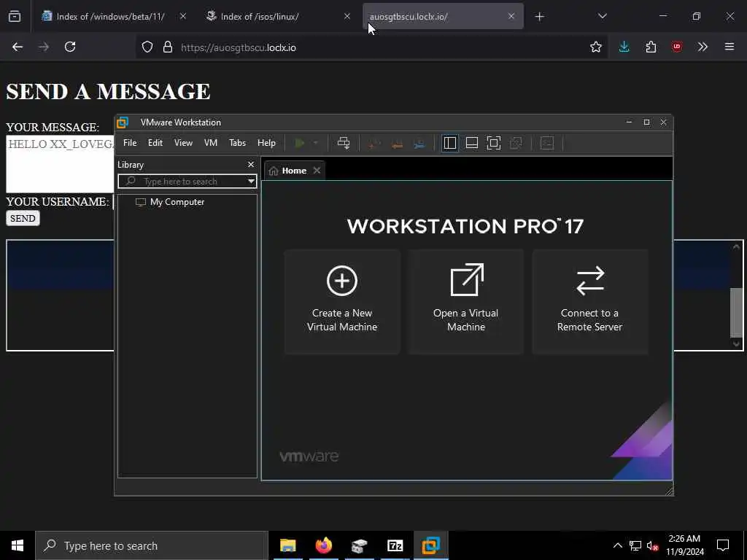Viewport: 747px width, 560px height.
Task: Click the YOUR MESSAGE text area in Firefox
Action: (60, 164)
